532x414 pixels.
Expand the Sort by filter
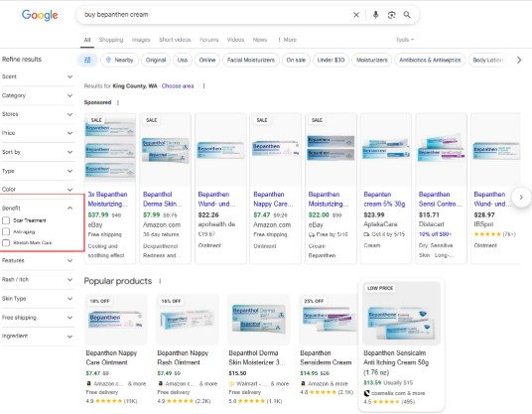38,152
